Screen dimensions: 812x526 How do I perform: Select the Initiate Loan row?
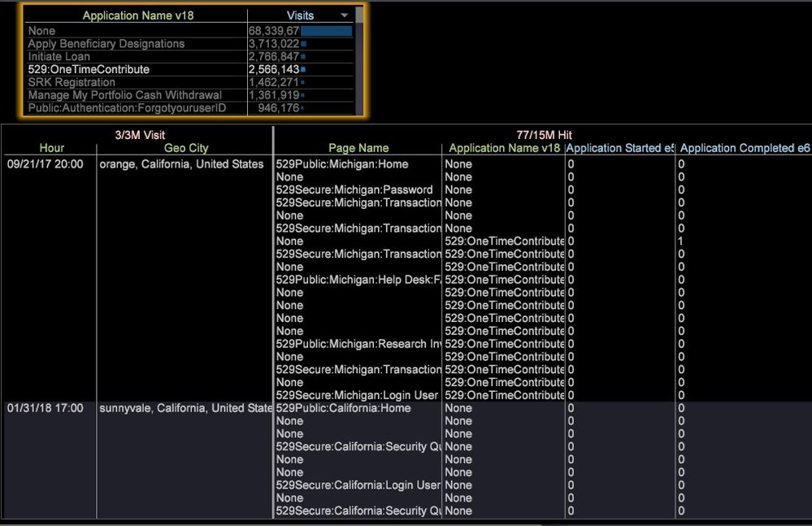pos(59,57)
